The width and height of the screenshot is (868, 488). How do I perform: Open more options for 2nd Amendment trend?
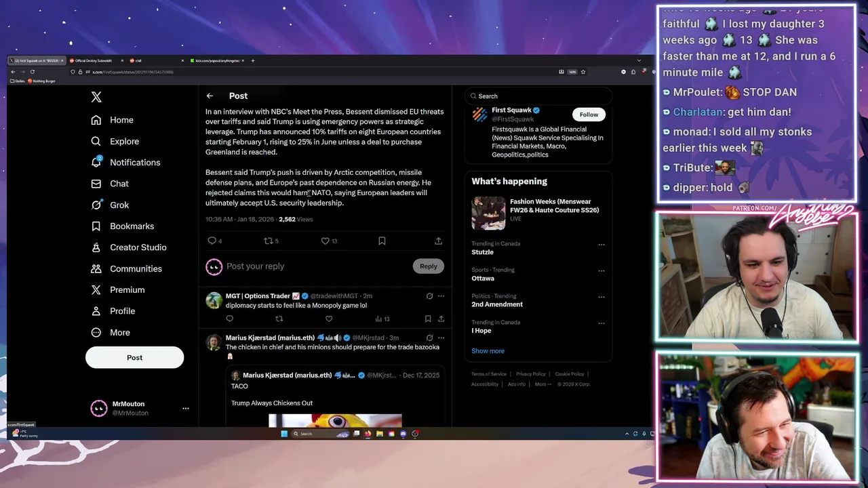coord(601,297)
